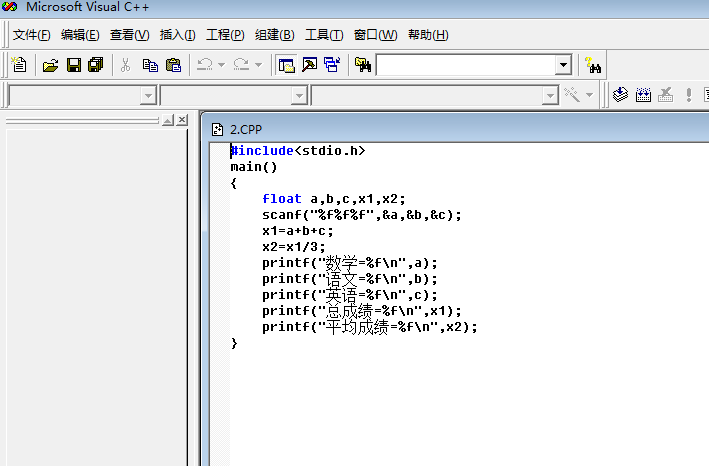Open the 工具(T) menu
This screenshot has width=709, height=466.
[324, 35]
